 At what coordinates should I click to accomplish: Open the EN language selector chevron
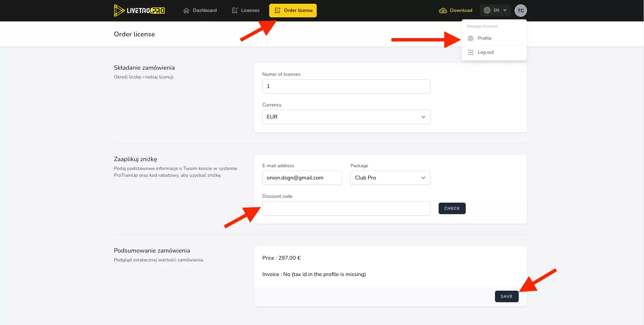click(505, 10)
